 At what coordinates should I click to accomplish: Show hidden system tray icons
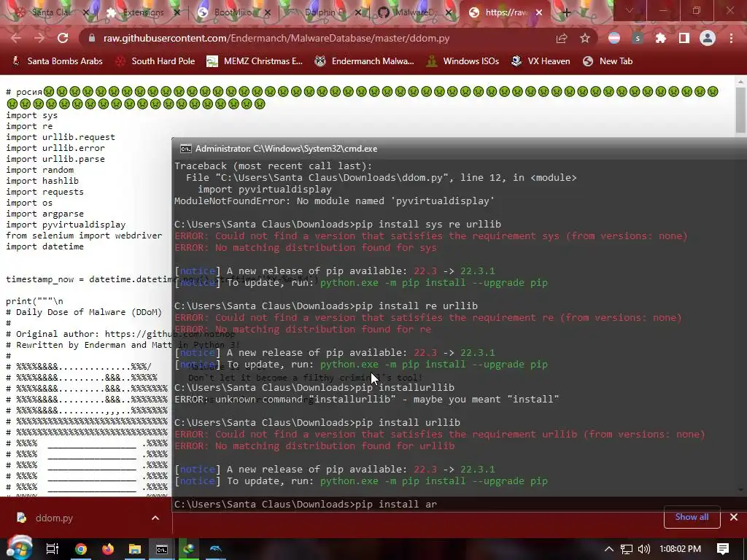point(609,549)
